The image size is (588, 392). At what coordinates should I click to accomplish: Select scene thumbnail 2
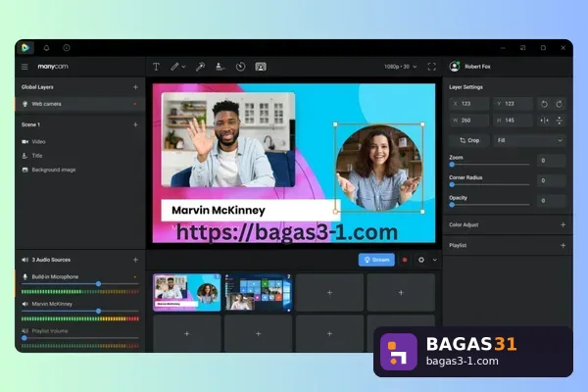coord(258,292)
